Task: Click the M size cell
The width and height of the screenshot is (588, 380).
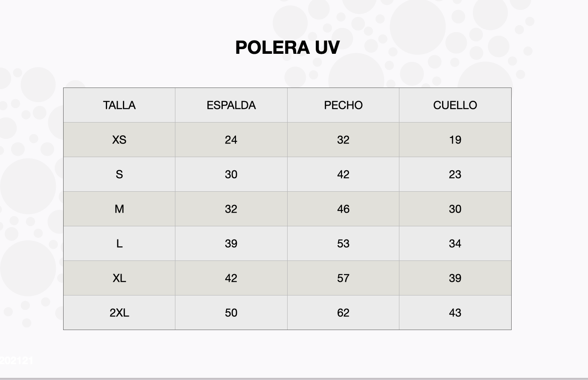Action: (x=119, y=209)
